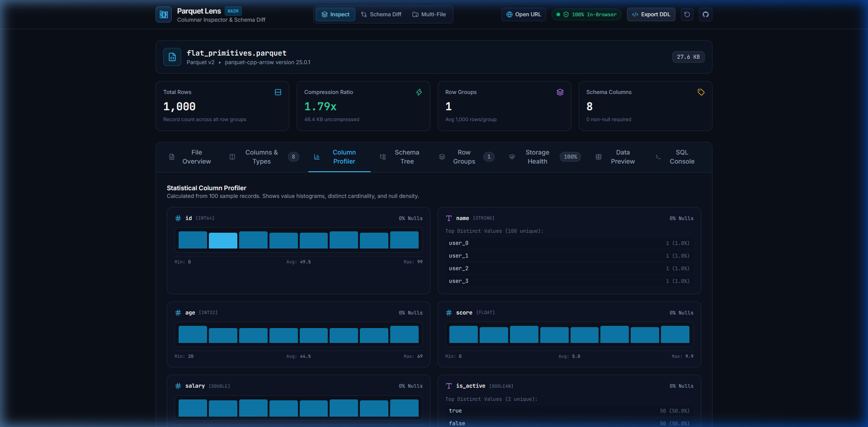The image size is (868, 427).
Task: Click the Max: 9.9 value under score
Action: (682, 357)
